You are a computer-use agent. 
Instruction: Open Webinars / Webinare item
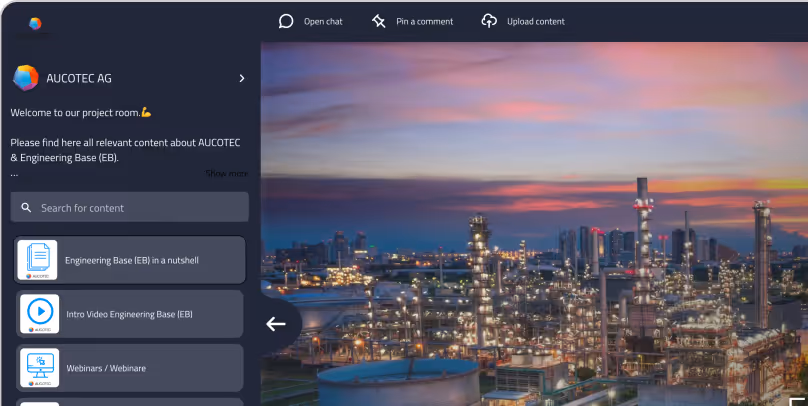coord(129,368)
